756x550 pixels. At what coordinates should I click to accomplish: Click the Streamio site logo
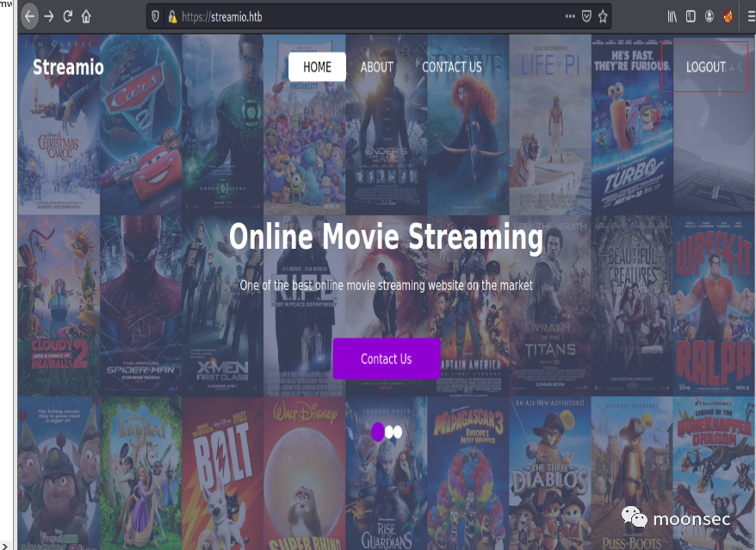point(68,67)
